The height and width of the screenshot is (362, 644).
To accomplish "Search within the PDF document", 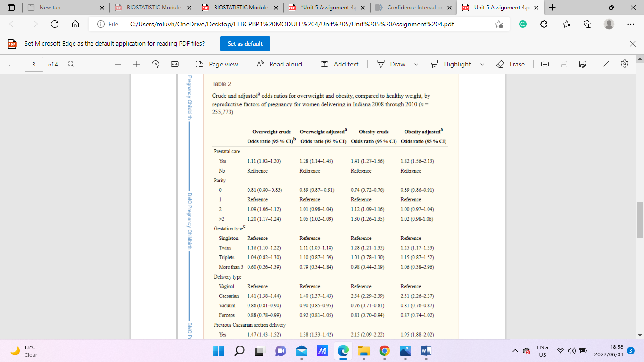I will pyautogui.click(x=71, y=64).
